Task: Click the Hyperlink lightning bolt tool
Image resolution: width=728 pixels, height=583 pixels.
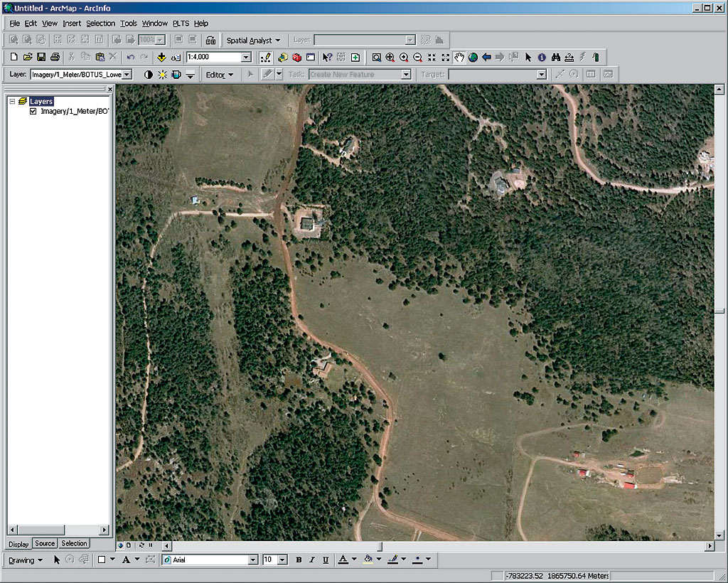Action: click(583, 57)
